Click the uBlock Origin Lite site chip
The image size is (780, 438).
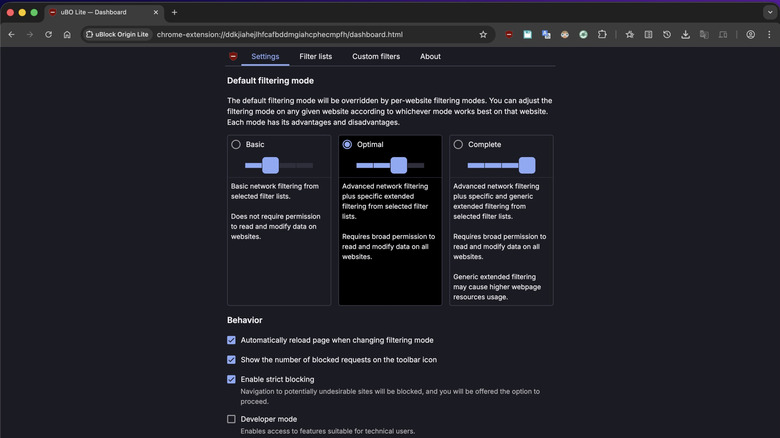[117, 34]
